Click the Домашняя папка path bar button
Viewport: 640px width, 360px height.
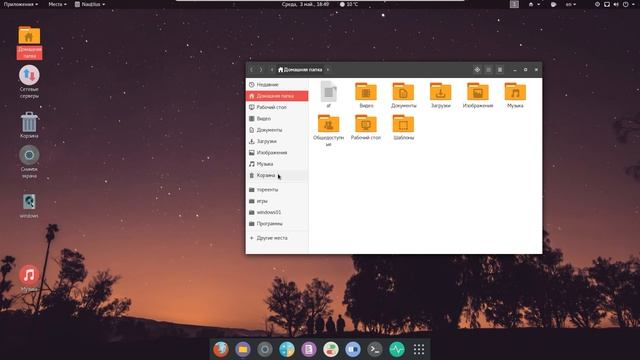pos(300,70)
